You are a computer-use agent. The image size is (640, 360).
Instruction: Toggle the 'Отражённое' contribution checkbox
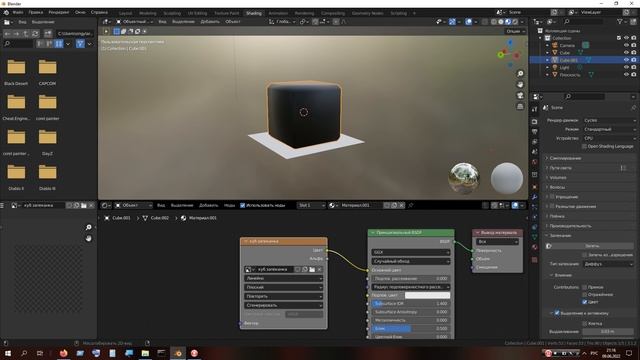click(x=584, y=294)
